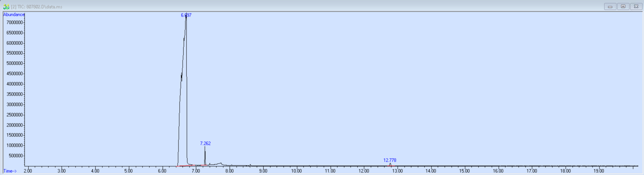Viewport: 644px width, 175px height.
Task: Click the Abundance axis label
Action: [x=14, y=14]
